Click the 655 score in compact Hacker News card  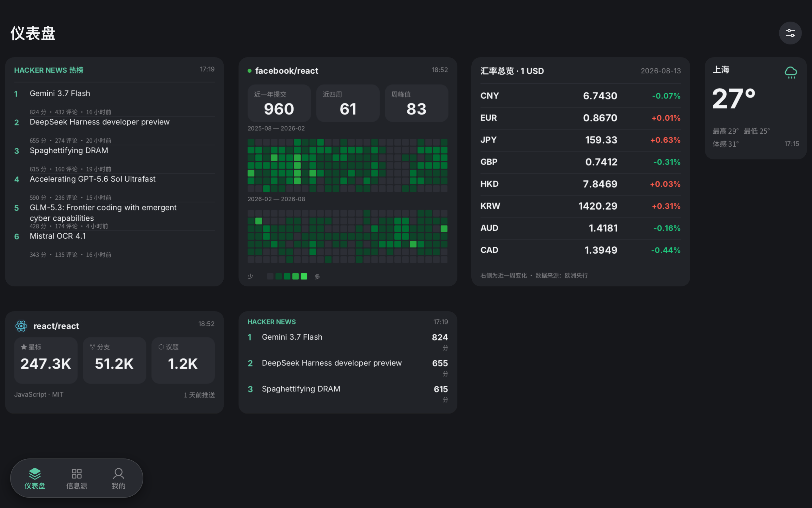click(440, 363)
